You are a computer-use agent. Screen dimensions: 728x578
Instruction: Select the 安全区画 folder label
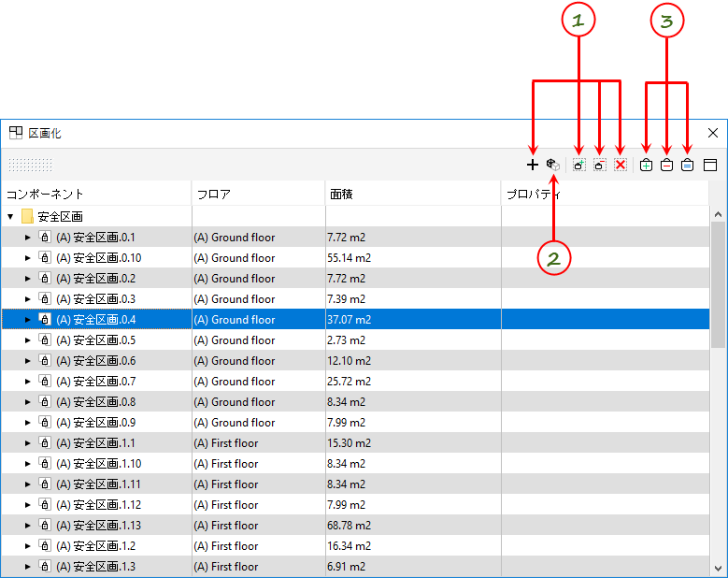pyautogui.click(x=61, y=217)
